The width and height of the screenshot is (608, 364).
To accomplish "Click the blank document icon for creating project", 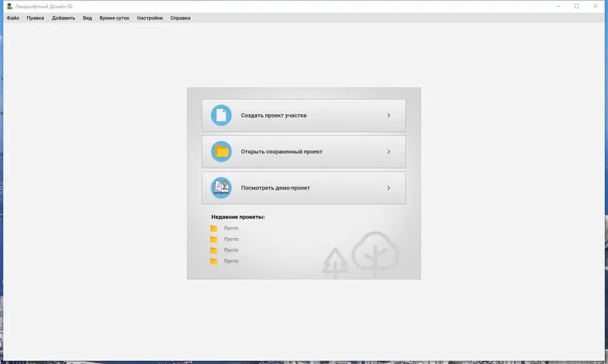I will [221, 115].
